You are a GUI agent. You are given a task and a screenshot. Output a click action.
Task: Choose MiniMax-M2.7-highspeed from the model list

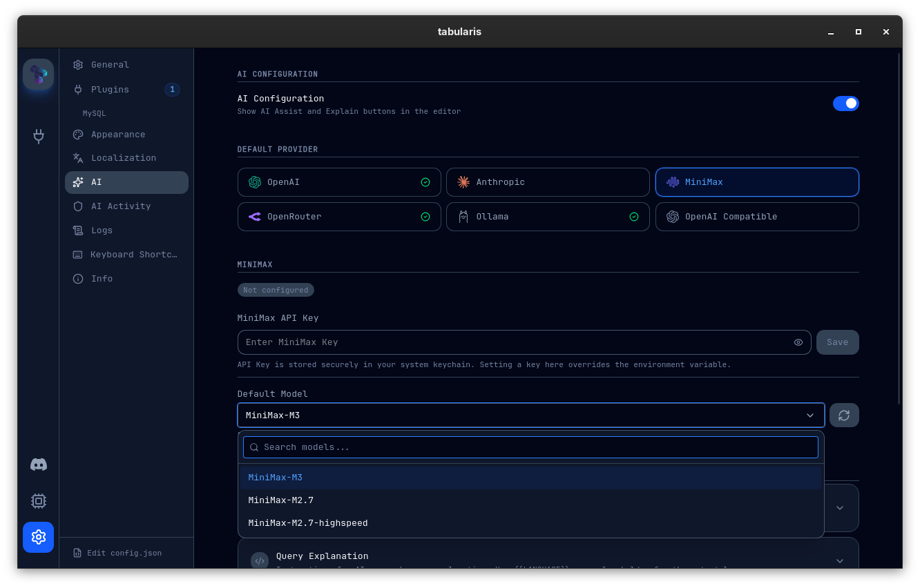(530, 523)
